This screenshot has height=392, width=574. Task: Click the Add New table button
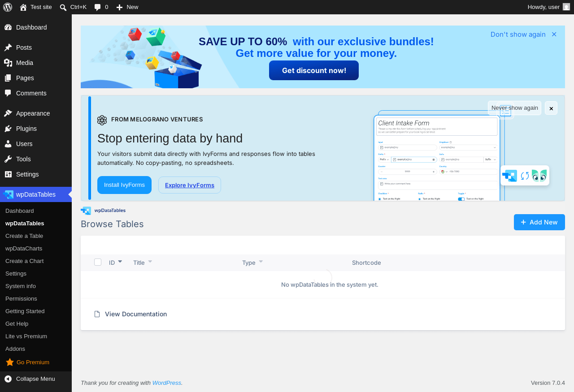click(539, 222)
